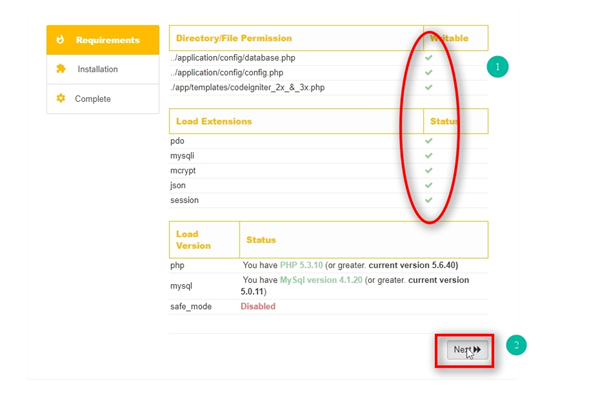This screenshot has width=600, height=415.
Task: Click the current version 5.6.40 text
Action: point(413,265)
